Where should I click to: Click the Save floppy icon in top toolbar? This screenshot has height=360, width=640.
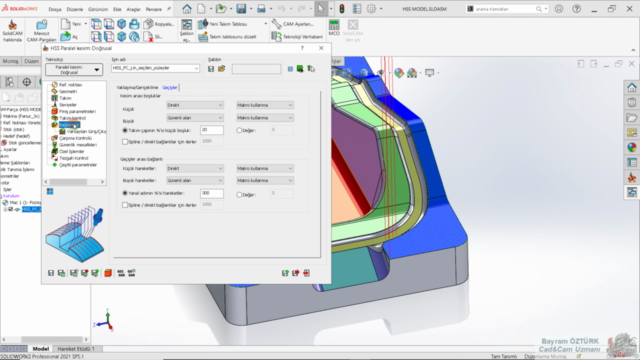pyautogui.click(x=241, y=9)
